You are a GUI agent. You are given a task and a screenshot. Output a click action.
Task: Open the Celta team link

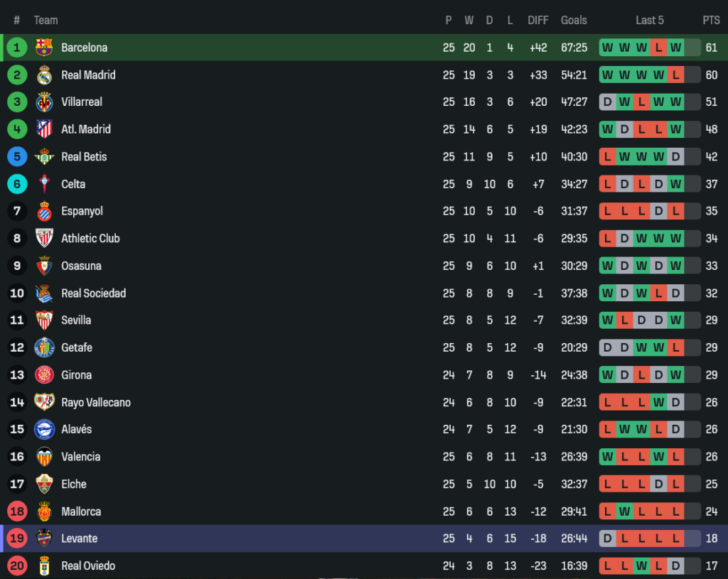(x=73, y=184)
